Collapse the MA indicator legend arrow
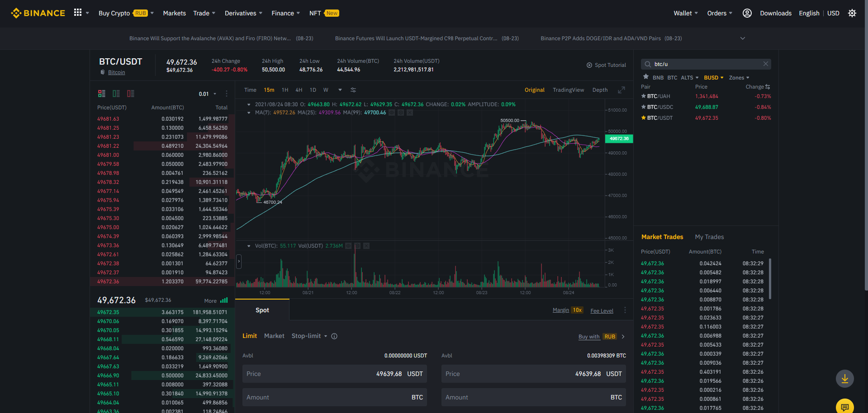Image resolution: width=868 pixels, height=413 pixels. [249, 113]
